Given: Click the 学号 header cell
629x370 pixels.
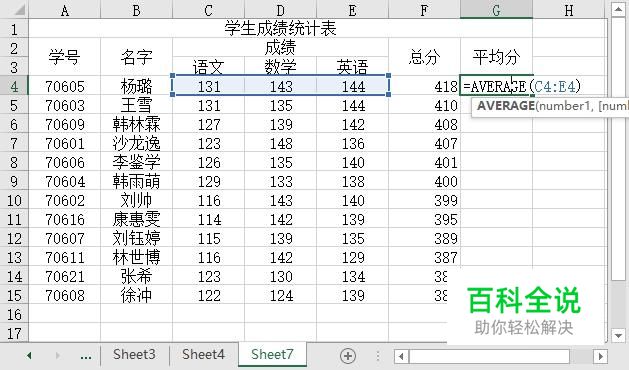Looking at the screenshot, I should pyautogui.click(x=65, y=57).
